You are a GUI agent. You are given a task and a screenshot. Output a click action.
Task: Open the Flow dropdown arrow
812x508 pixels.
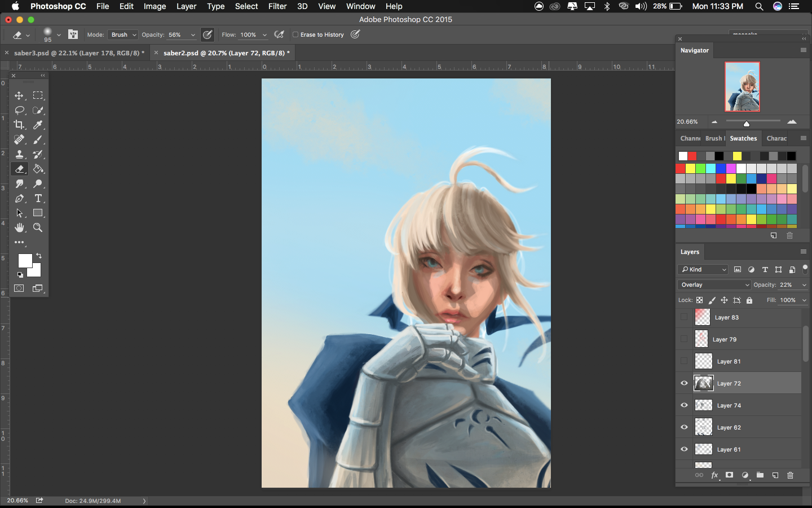[264, 35]
